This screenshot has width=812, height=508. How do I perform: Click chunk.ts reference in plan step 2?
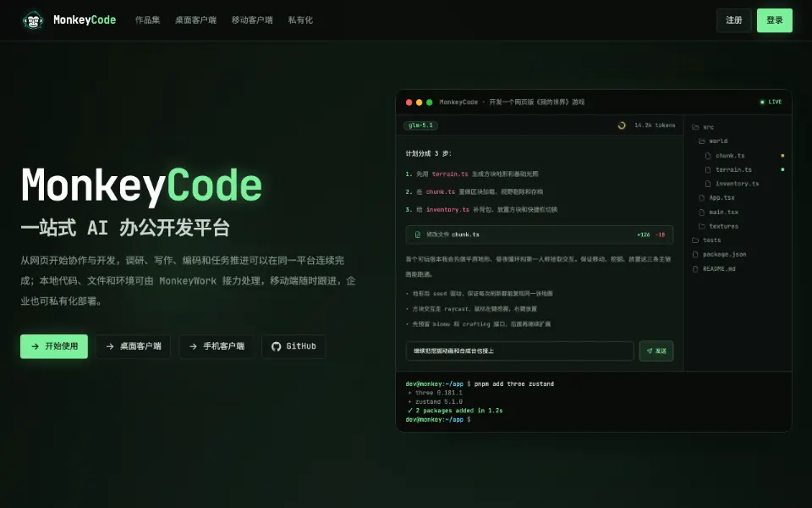tap(440, 192)
